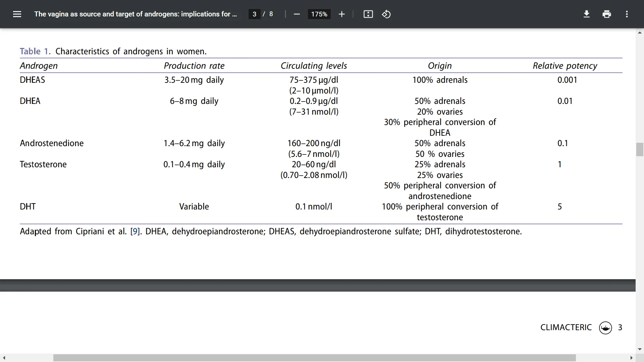Click the 'DHT' row label
Viewport: 644px width, 362px height.
28,206
